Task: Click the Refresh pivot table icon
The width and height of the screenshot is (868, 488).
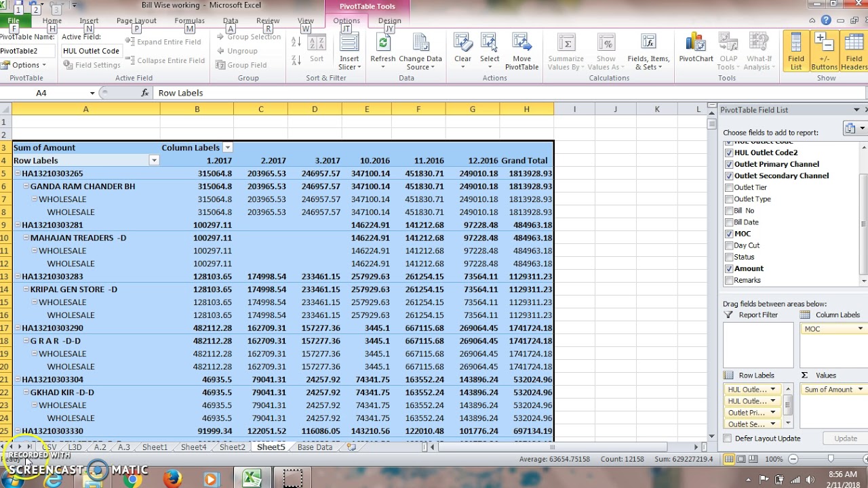Action: tap(383, 43)
